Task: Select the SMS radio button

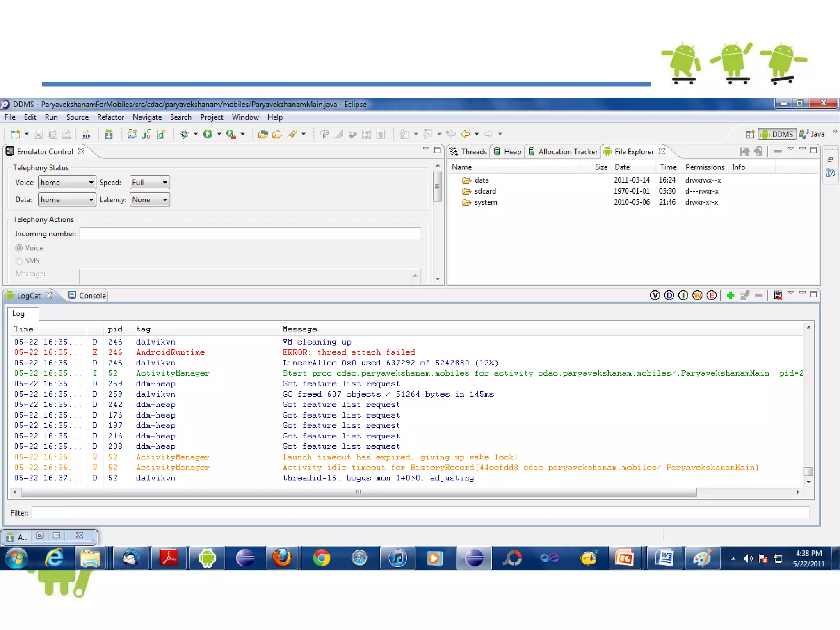Action: point(19,261)
